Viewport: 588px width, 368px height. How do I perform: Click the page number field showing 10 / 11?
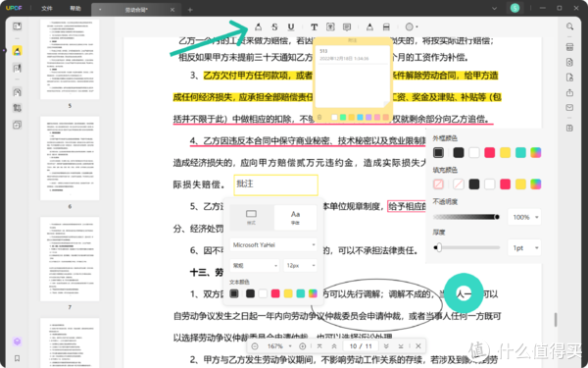click(361, 346)
